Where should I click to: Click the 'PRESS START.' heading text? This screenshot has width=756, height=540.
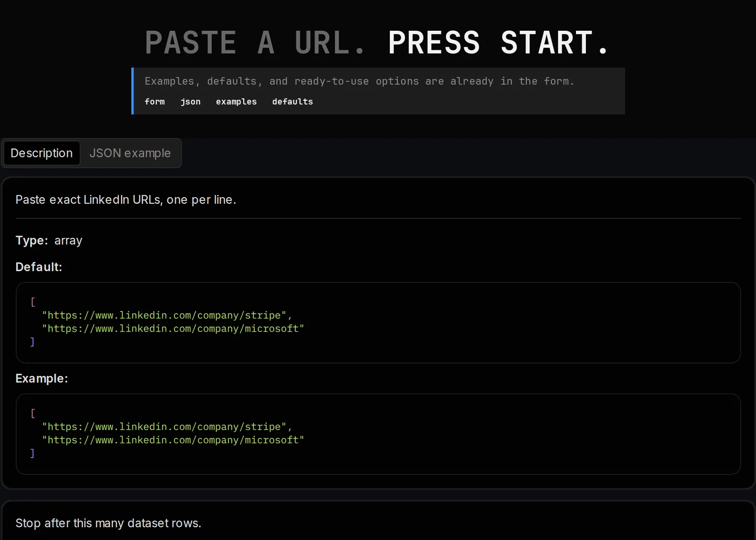point(498,43)
